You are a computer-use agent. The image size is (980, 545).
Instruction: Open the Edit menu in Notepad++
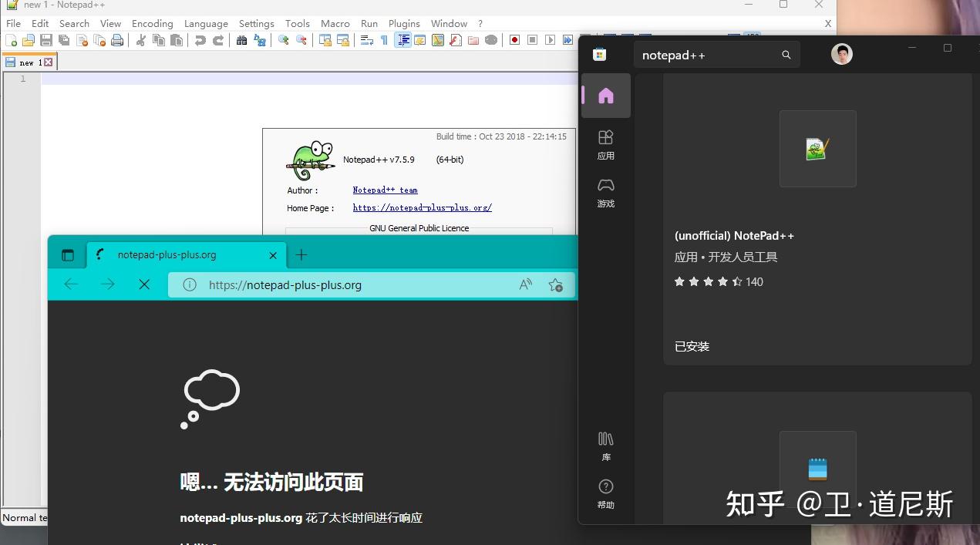(40, 23)
